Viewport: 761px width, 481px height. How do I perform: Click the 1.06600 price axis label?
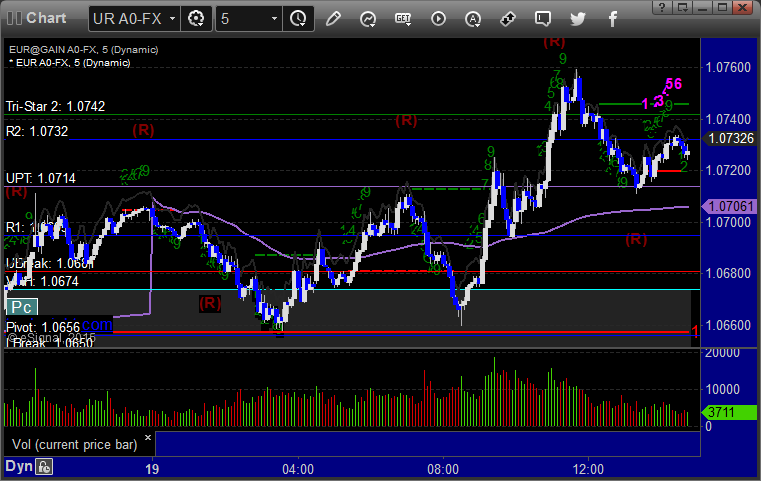pyautogui.click(x=728, y=325)
